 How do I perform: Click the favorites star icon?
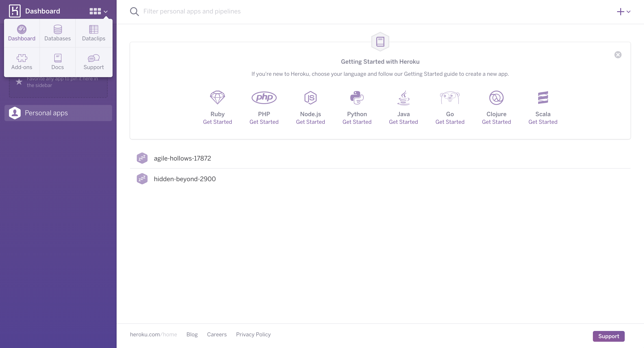tap(19, 82)
